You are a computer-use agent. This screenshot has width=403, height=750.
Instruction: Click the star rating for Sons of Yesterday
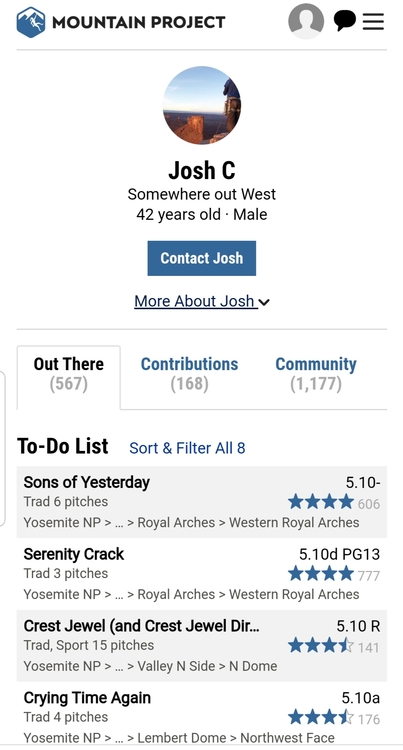coord(321,502)
